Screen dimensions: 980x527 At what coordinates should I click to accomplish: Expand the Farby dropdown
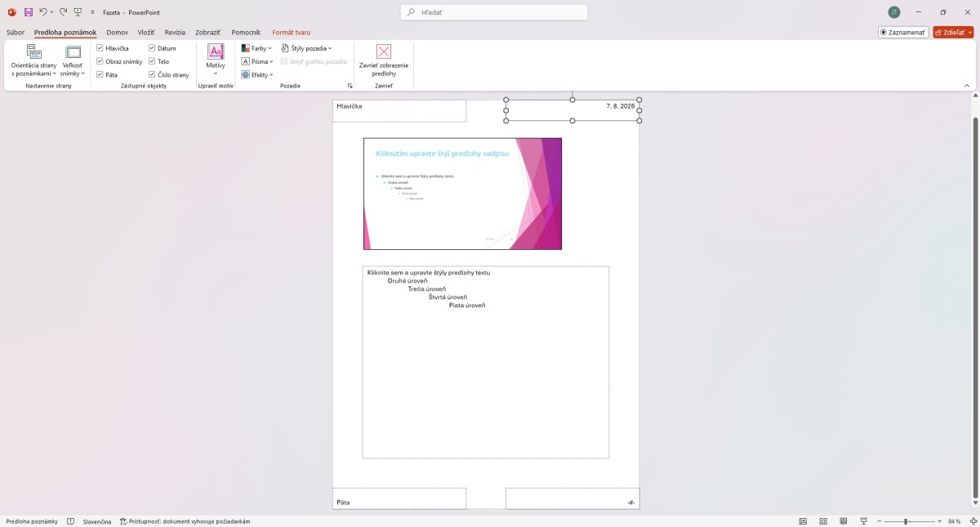pyautogui.click(x=256, y=48)
